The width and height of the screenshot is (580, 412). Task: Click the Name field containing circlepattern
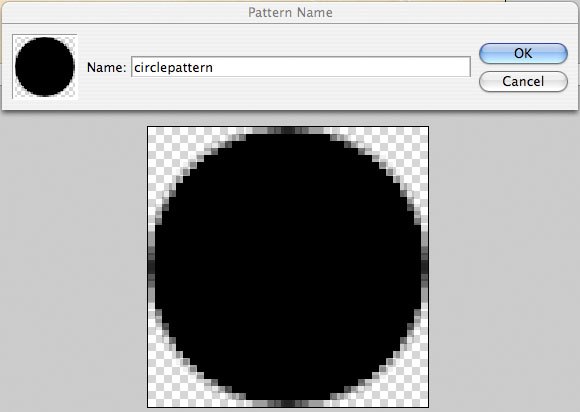pos(301,67)
